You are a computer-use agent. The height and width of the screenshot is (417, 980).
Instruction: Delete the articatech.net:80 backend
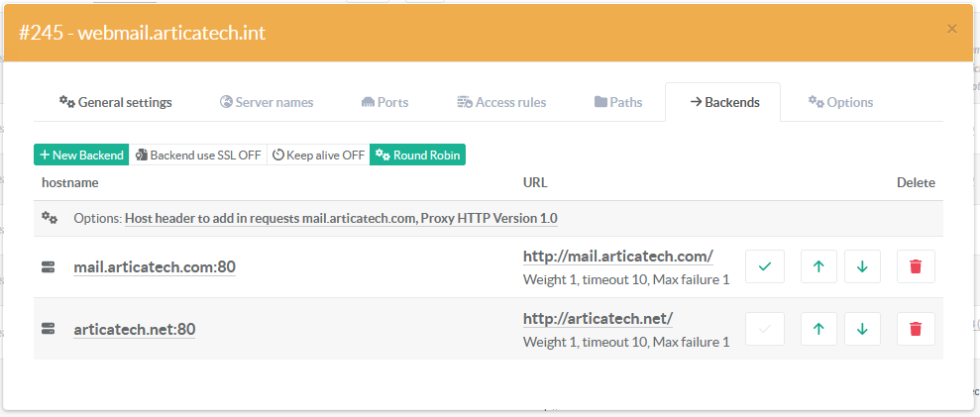tap(916, 329)
